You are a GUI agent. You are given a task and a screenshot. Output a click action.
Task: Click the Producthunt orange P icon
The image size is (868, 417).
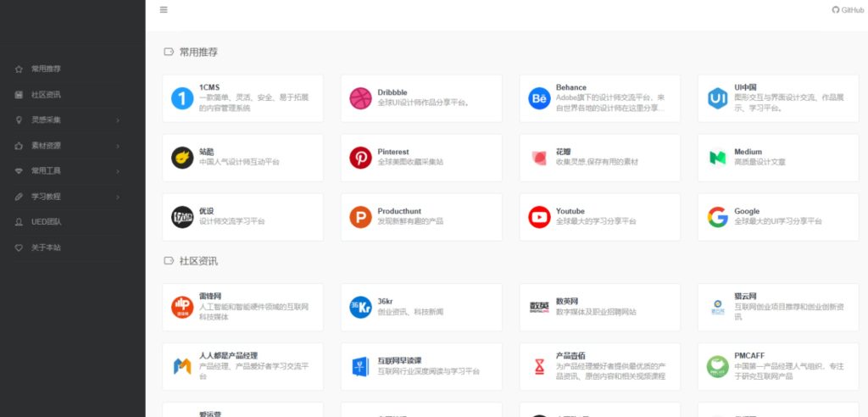pos(361,217)
